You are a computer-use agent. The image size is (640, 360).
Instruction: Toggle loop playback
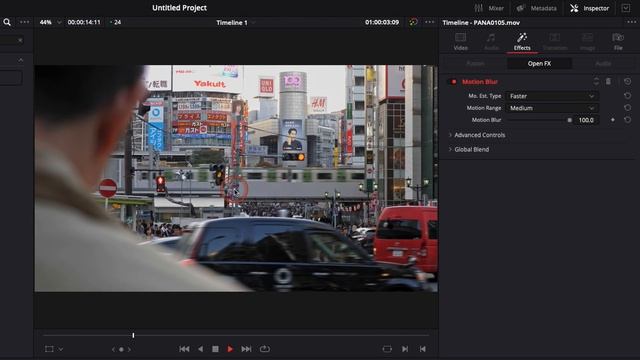(x=264, y=349)
